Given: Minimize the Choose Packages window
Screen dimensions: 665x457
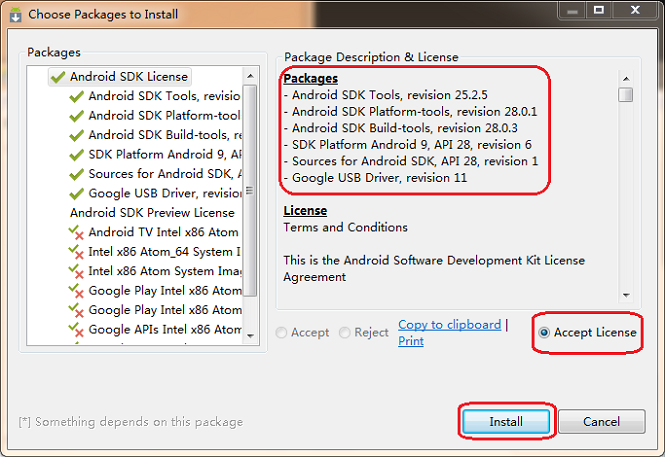Looking at the screenshot, I should [x=573, y=10].
